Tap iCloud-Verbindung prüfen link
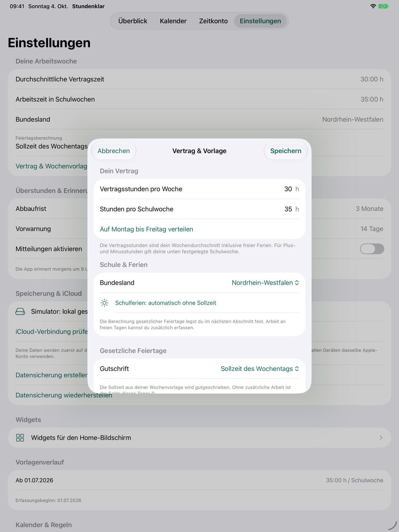399x532 pixels. click(x=52, y=332)
